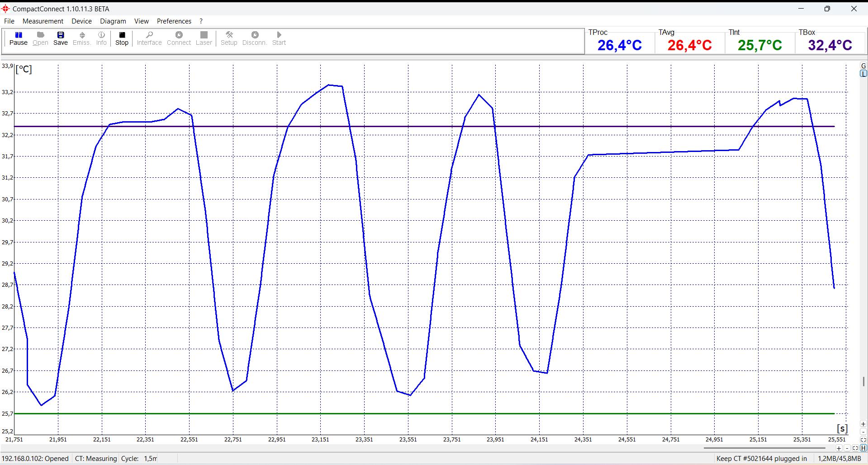The image size is (868, 465).
Task: Open the Emiss. emissivity settings
Action: pos(82,38)
